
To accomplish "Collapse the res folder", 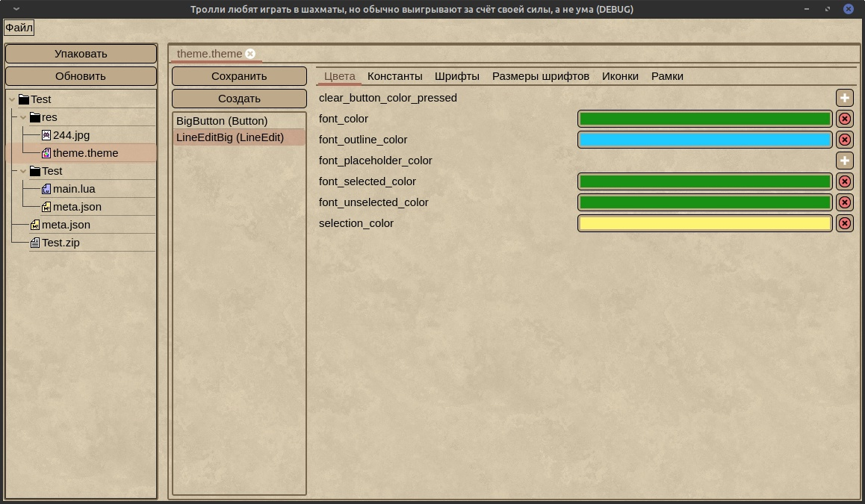I will (x=23, y=117).
